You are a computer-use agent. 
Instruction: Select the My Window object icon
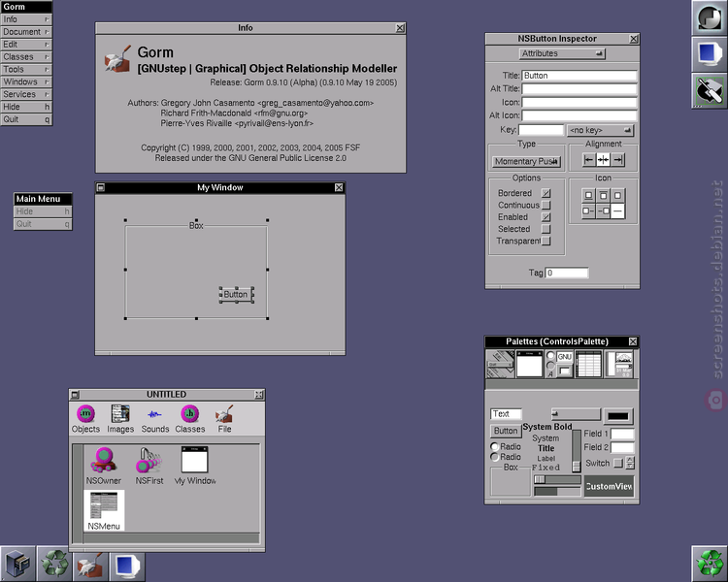click(x=194, y=466)
